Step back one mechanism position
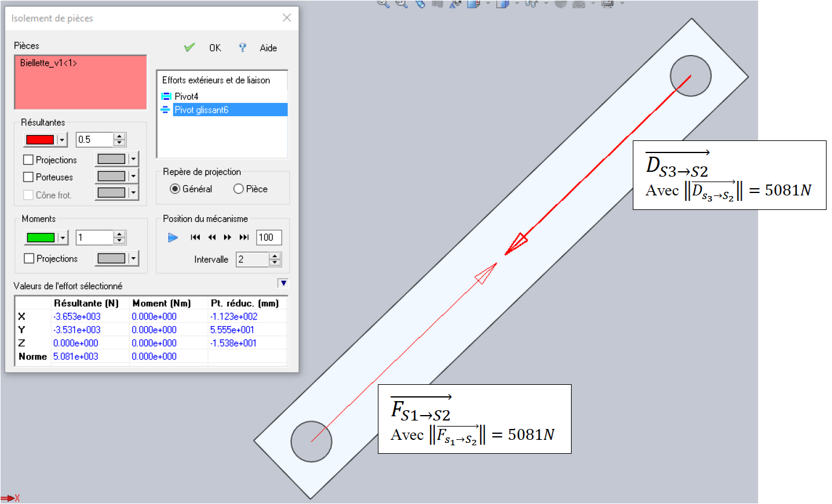Viewport: 832px width, 504px height. tap(212, 238)
